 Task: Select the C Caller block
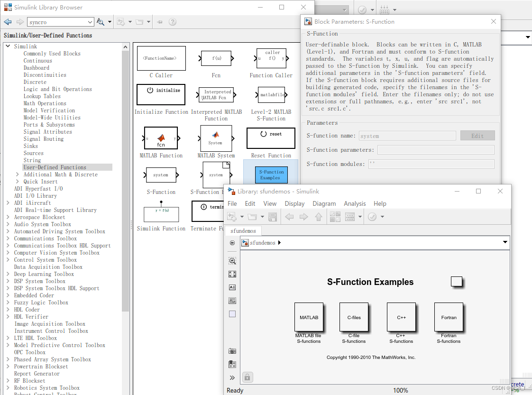click(x=161, y=58)
